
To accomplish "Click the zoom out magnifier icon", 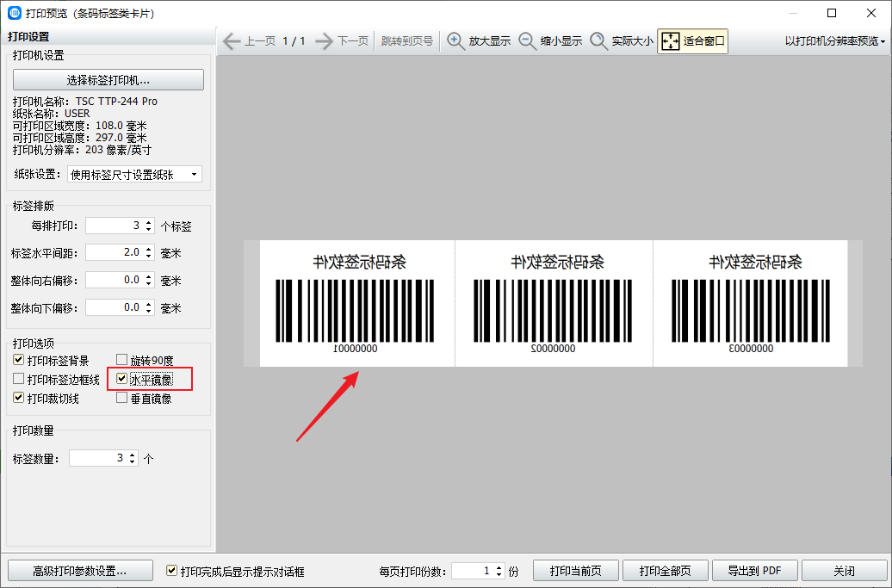I will coord(527,41).
